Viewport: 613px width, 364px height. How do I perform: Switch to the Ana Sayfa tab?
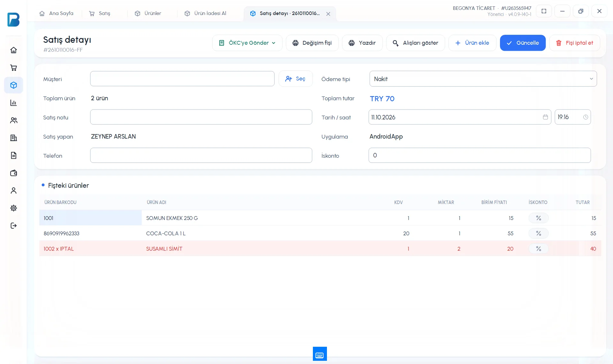click(x=57, y=13)
